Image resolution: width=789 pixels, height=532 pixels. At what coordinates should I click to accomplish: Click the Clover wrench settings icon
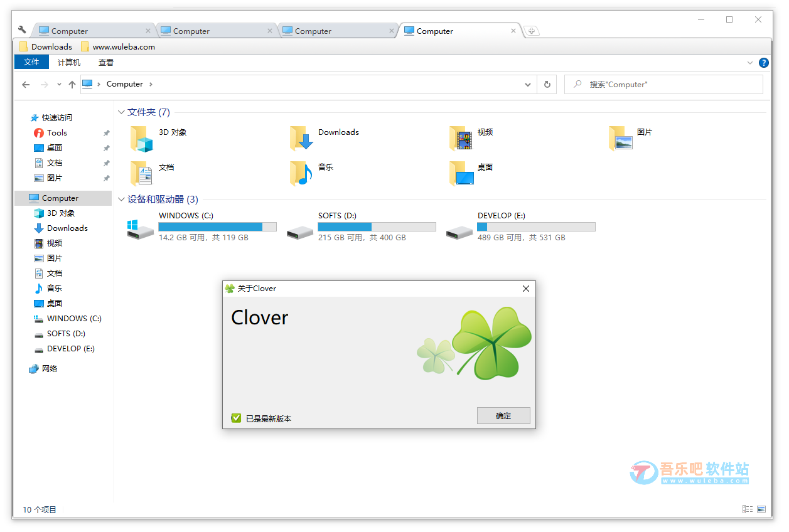pos(23,30)
